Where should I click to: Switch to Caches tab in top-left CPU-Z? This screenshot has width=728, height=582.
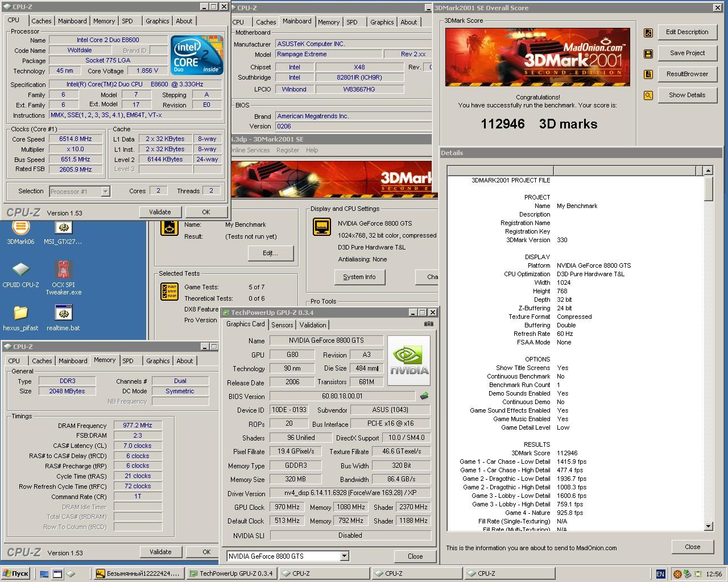[41, 21]
